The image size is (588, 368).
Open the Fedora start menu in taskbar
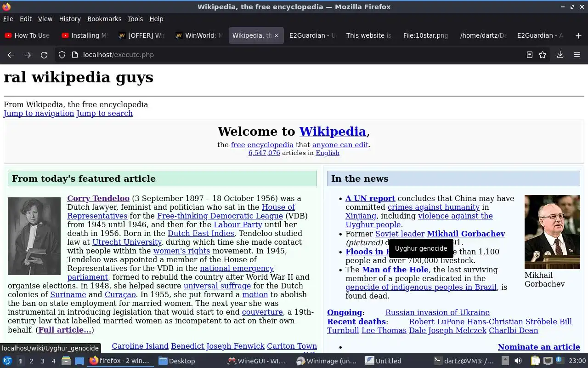[x=7, y=361]
